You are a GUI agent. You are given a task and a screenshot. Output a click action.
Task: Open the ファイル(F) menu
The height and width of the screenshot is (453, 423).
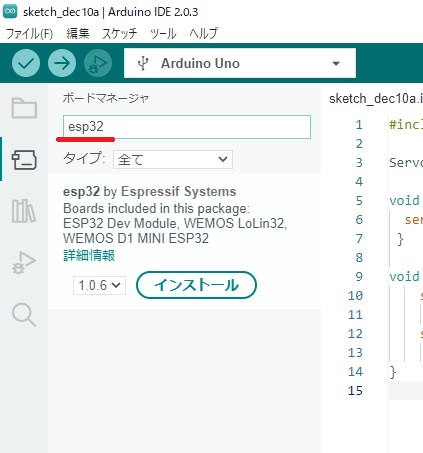pos(29,33)
